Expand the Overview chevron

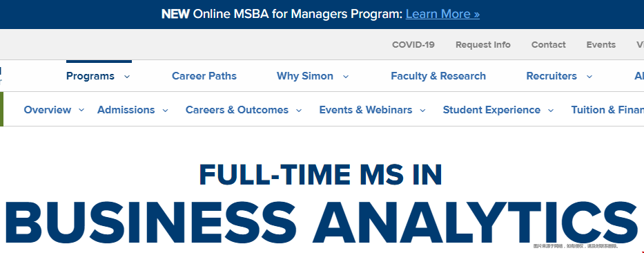[x=81, y=110]
